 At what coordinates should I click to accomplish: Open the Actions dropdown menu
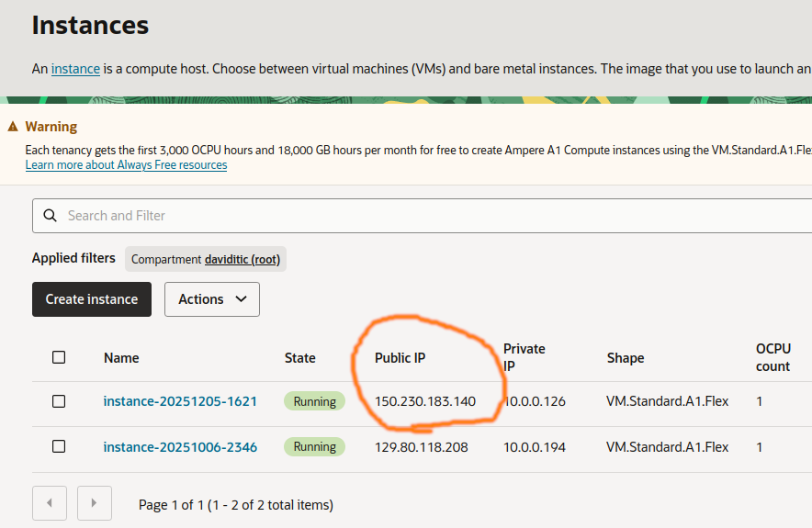tap(212, 299)
